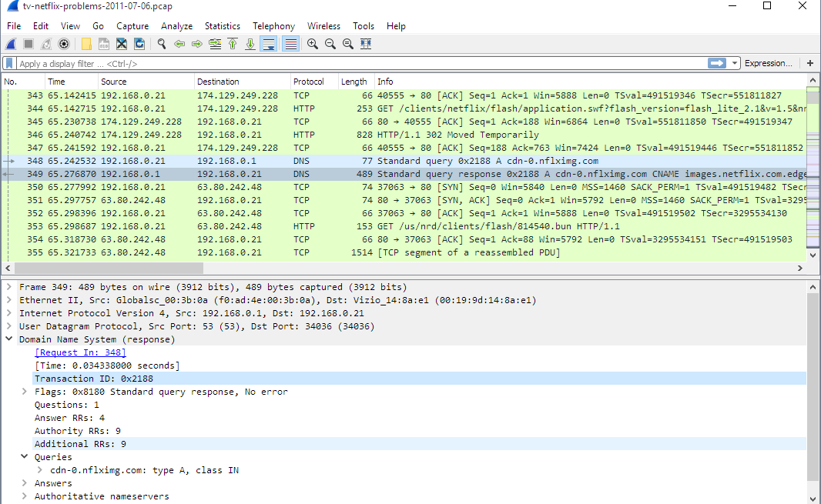Toggle auto-scroll during live capture
Viewport: 821px width, 504px height.
tap(269, 44)
